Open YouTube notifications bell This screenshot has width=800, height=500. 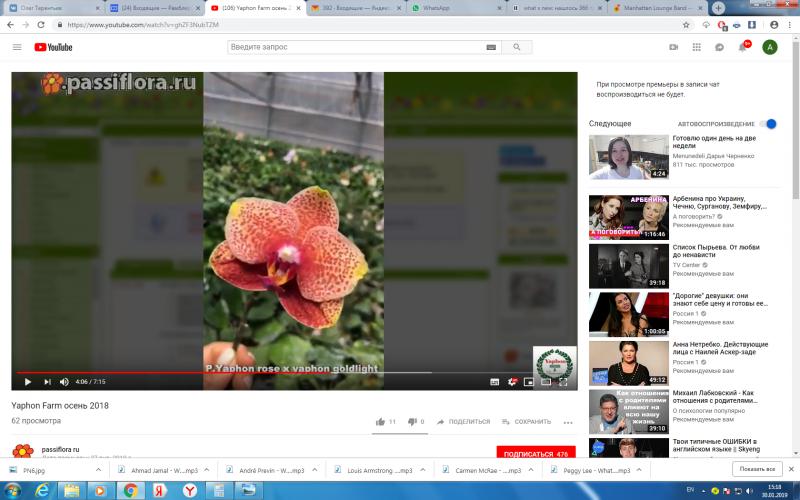pyautogui.click(x=744, y=47)
